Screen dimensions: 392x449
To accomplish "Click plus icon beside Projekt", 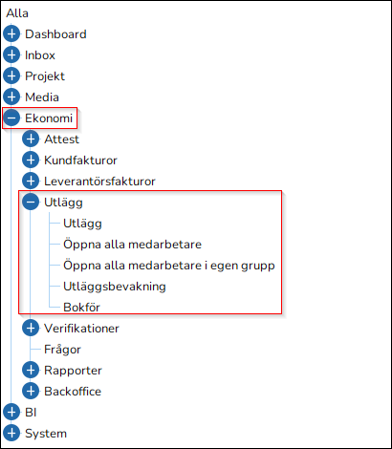I will 12,76.
